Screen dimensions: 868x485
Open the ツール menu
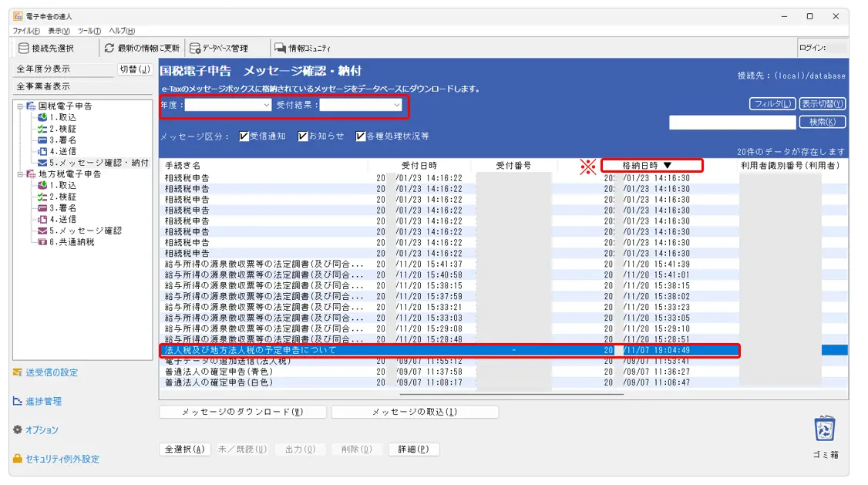89,31
